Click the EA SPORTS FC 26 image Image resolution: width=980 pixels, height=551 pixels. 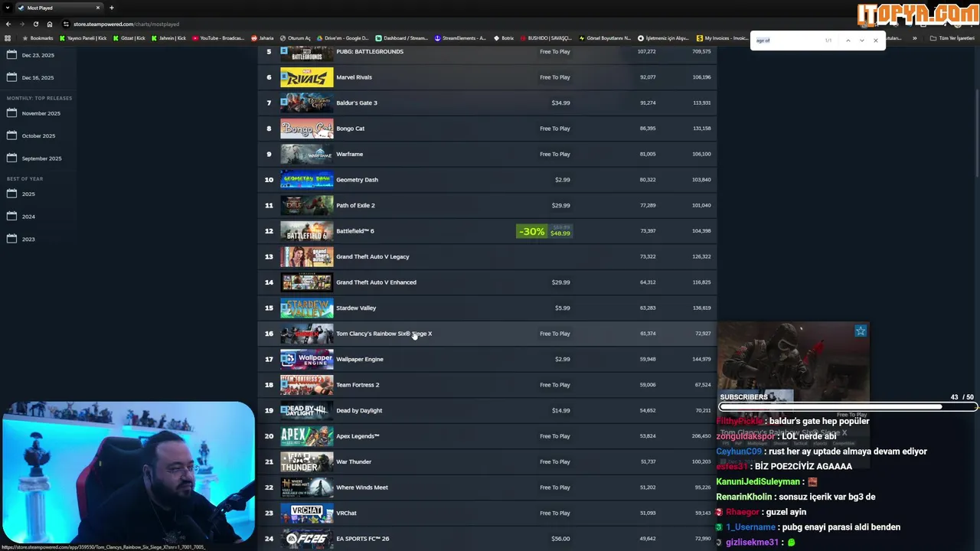tap(307, 539)
